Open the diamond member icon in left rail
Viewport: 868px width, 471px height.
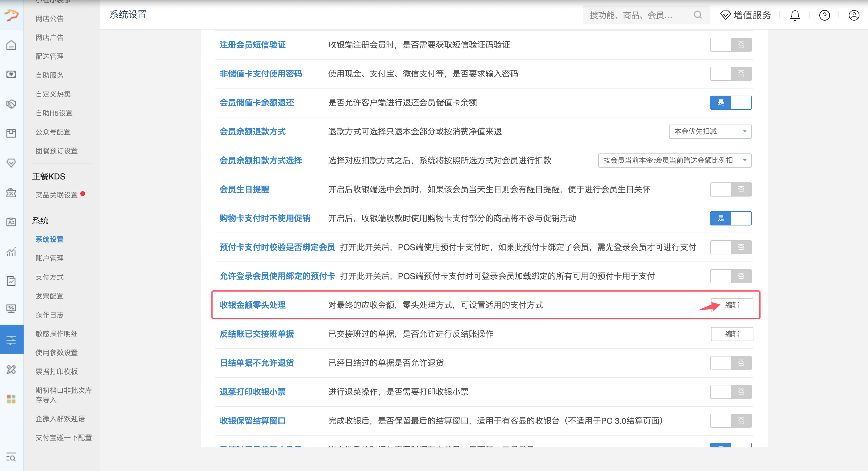11,163
